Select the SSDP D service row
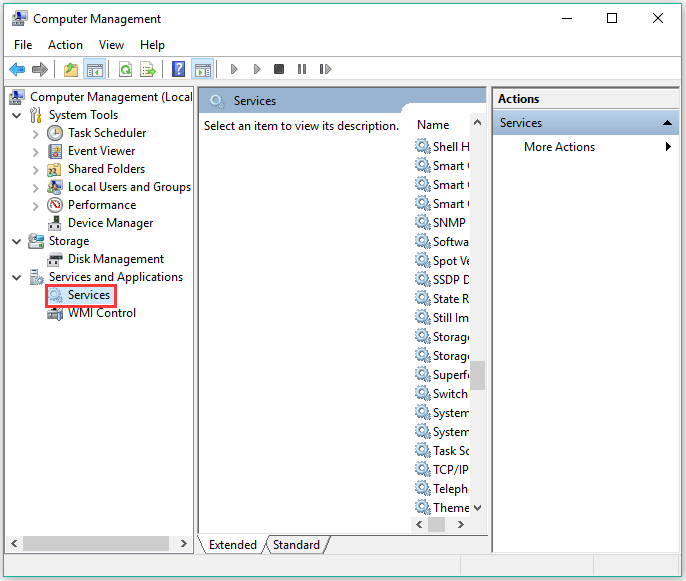The width and height of the screenshot is (686, 581). pos(442,280)
